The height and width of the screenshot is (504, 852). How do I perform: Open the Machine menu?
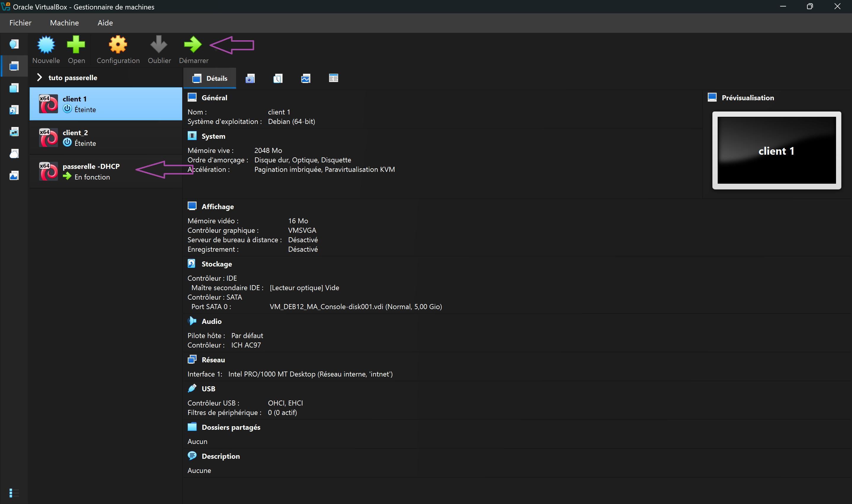click(64, 23)
